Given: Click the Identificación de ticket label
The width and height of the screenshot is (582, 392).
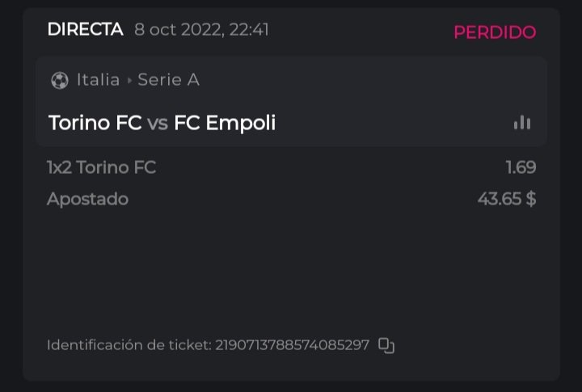Looking at the screenshot, I should (x=129, y=345).
